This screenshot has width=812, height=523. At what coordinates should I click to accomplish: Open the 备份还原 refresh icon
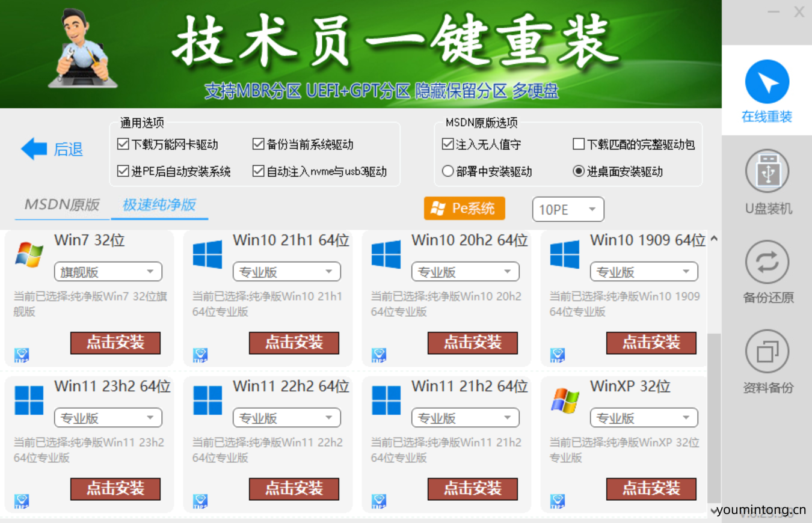tap(767, 262)
